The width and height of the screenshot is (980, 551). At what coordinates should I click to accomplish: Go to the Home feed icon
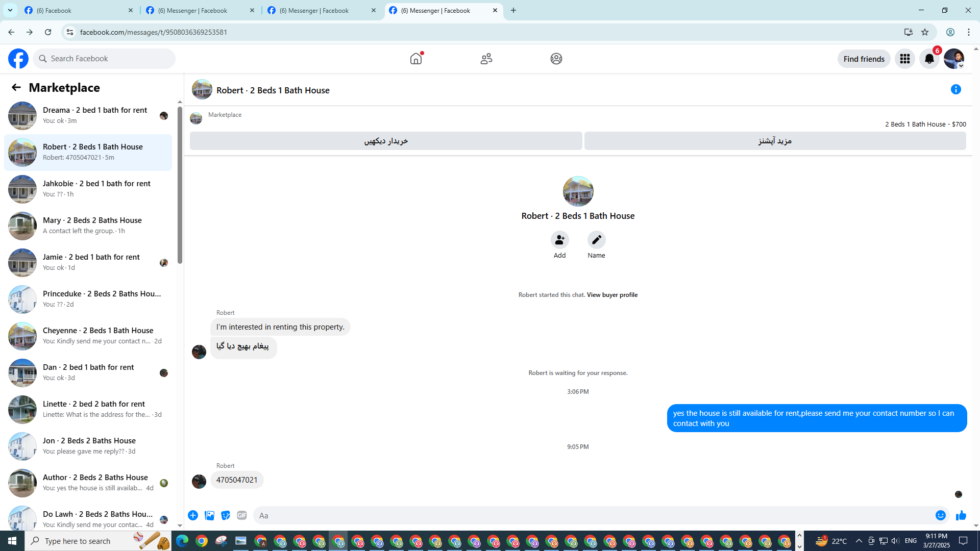[416, 59]
